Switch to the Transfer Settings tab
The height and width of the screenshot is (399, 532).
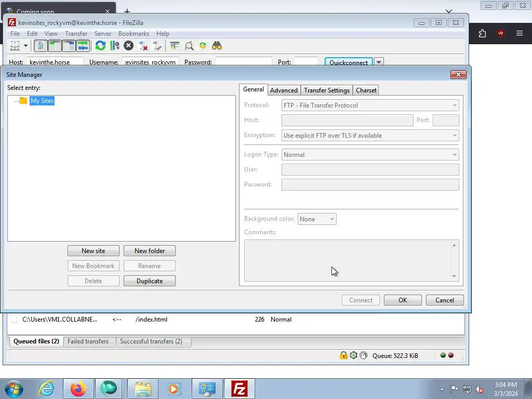point(327,90)
